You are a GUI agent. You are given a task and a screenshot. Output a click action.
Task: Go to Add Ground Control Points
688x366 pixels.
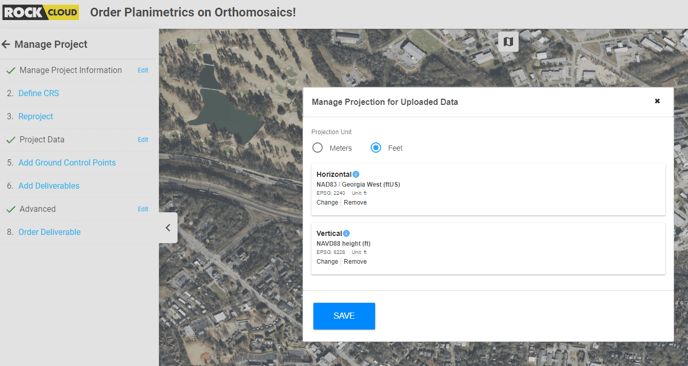point(67,162)
